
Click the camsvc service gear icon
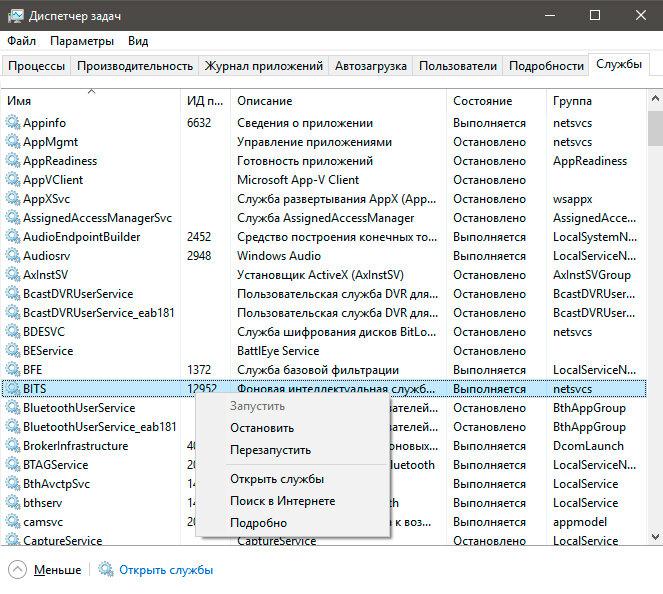click(13, 522)
